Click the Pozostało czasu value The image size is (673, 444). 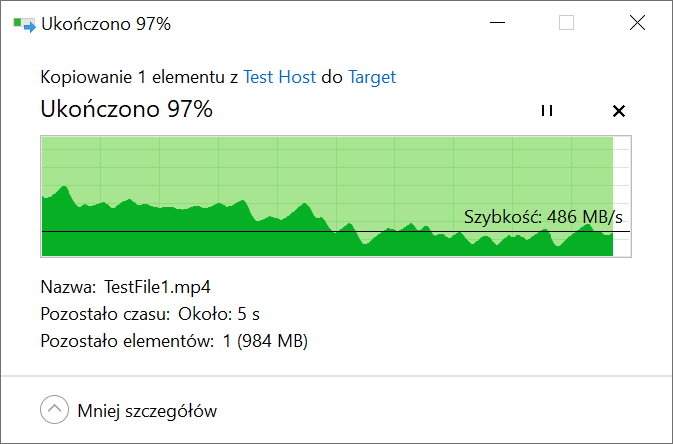(219, 314)
